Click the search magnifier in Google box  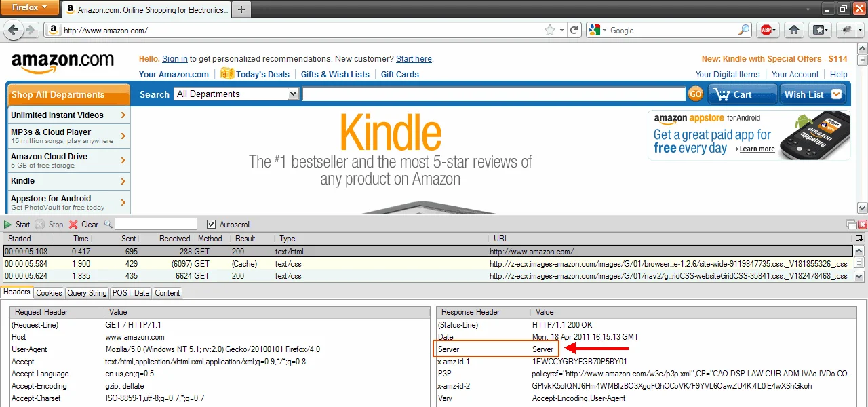click(x=744, y=31)
